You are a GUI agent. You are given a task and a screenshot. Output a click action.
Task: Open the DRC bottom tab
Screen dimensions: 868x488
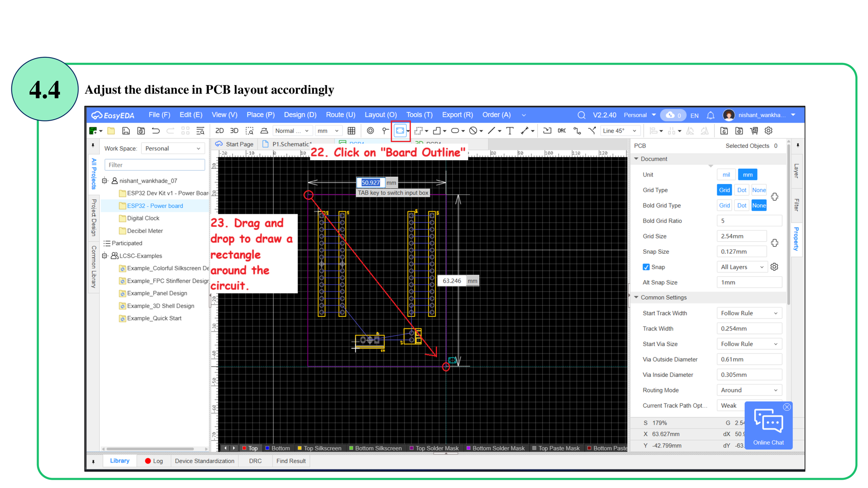pos(255,461)
